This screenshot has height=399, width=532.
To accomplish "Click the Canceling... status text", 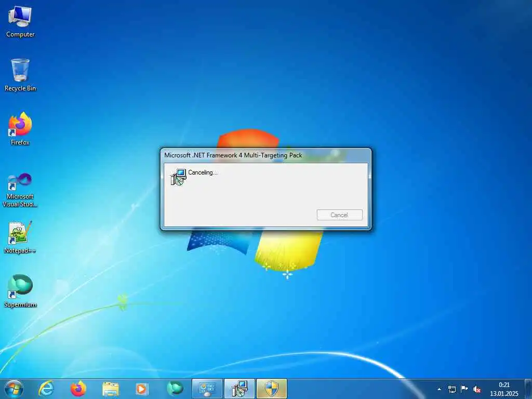I will tap(203, 172).
